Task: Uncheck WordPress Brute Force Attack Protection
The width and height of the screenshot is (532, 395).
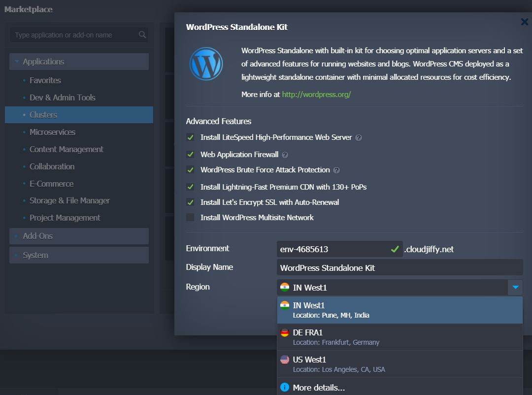Action: [x=190, y=170]
